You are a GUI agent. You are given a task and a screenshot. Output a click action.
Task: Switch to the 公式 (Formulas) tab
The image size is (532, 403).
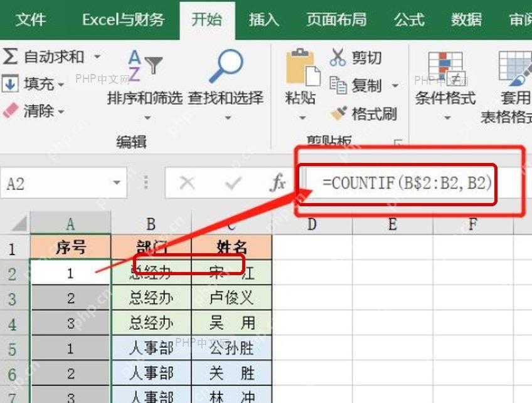pyautogui.click(x=409, y=19)
